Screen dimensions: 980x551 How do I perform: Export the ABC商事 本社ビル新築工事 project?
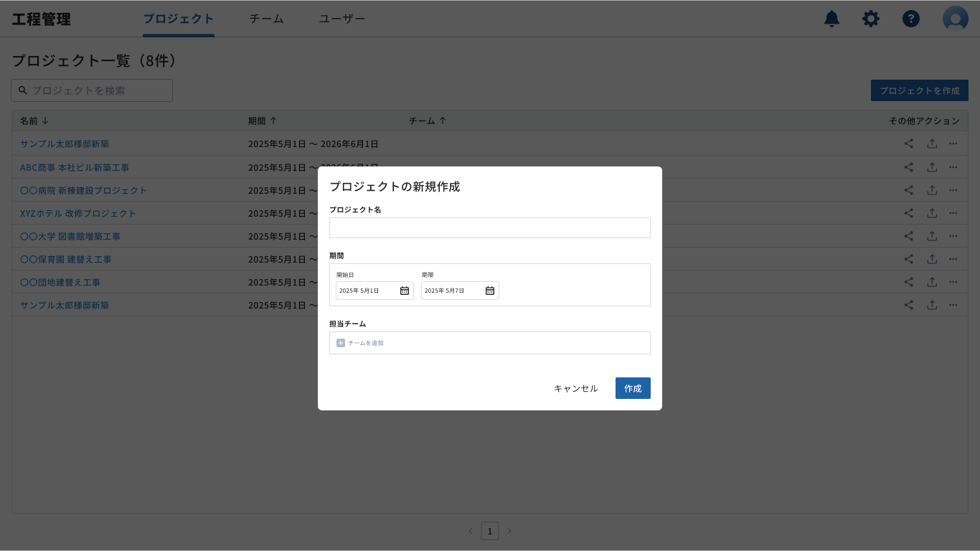tap(932, 166)
